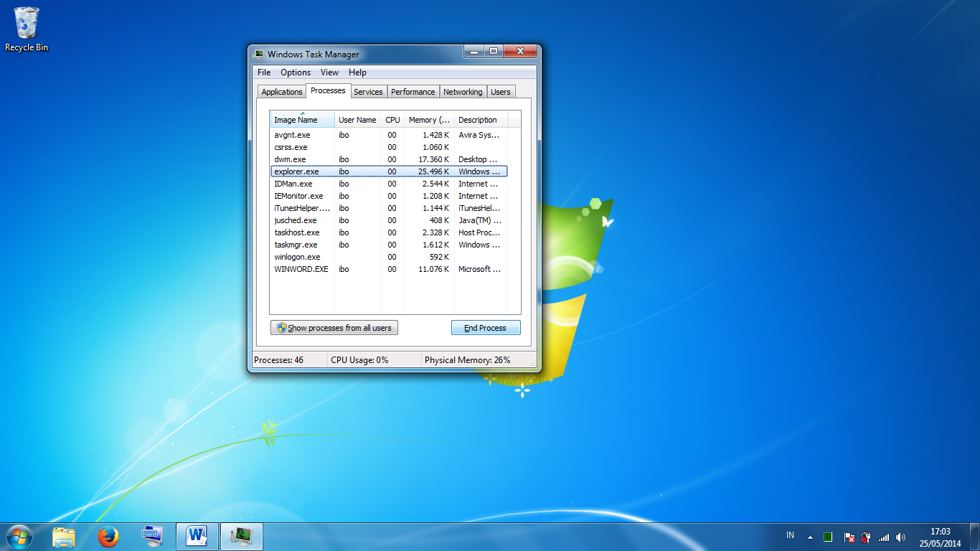Click the Task Manager taskbar icon
The height and width of the screenshot is (551, 980).
pos(241,536)
